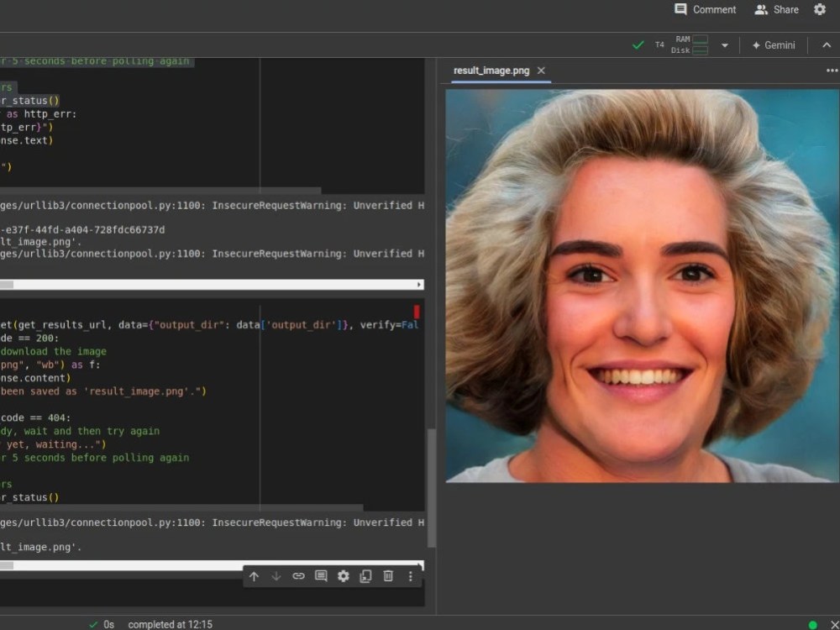This screenshot has width=840, height=630.
Task: Click first output horizontal scrollbar right arrow
Action: pyautogui.click(x=419, y=285)
